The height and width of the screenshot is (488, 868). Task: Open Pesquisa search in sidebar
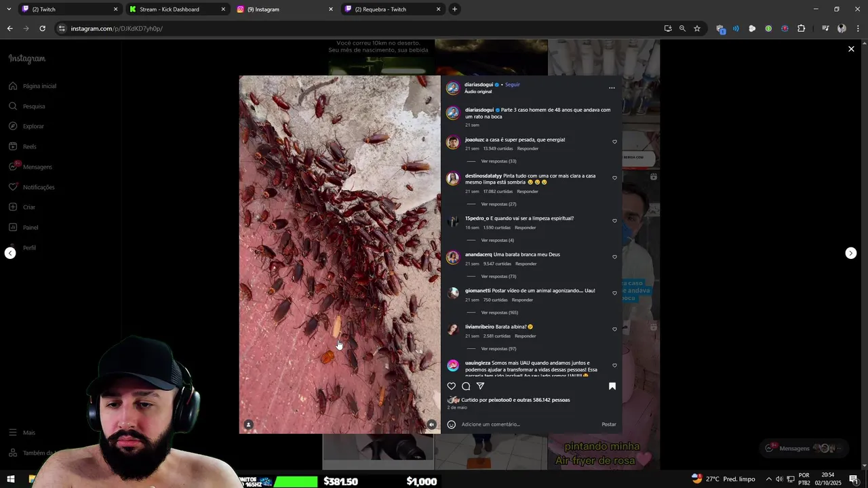point(27,106)
